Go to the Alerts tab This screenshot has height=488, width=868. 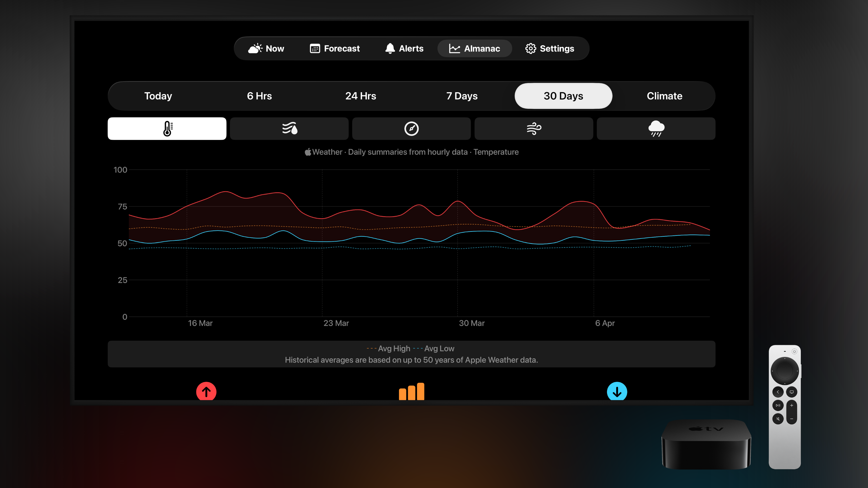pos(404,49)
